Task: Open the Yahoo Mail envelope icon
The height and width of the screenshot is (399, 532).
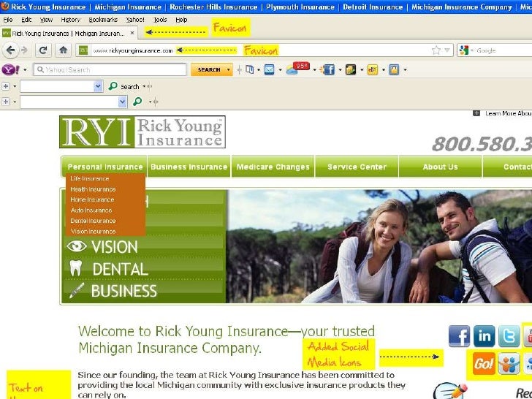Action: [x=269, y=70]
